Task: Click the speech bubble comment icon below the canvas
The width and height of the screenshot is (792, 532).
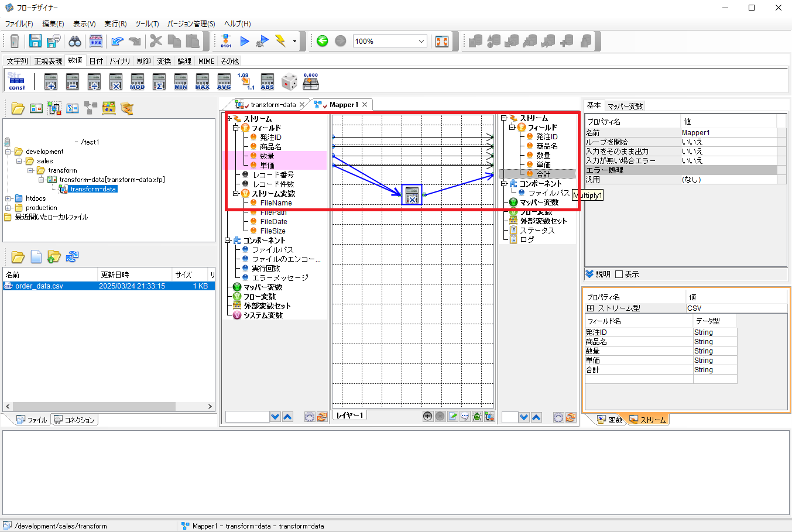Action: 465,416
